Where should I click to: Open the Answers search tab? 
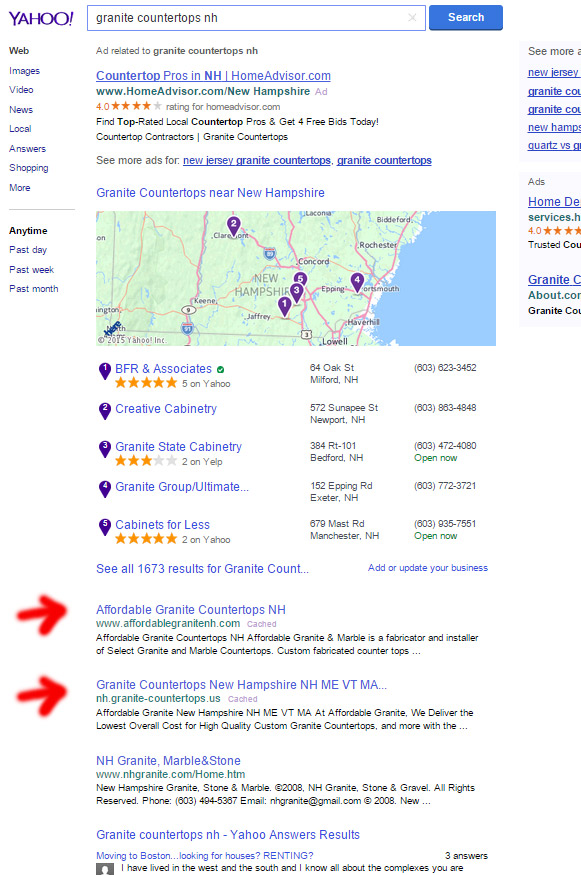pos(27,149)
